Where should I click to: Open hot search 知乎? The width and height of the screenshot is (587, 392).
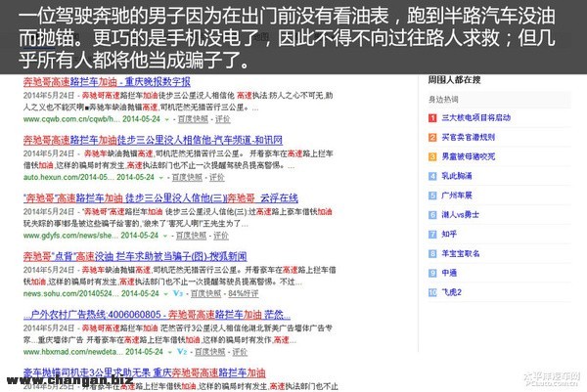(x=449, y=235)
